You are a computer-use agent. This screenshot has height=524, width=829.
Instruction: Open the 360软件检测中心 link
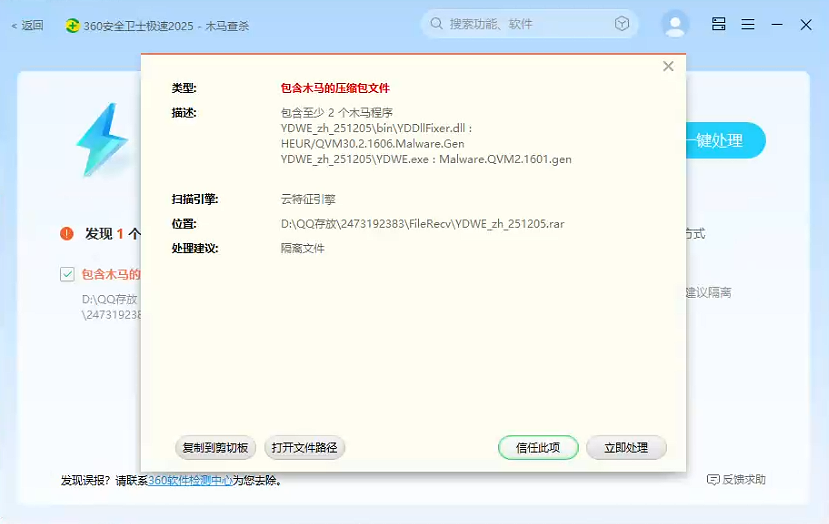pos(190,481)
